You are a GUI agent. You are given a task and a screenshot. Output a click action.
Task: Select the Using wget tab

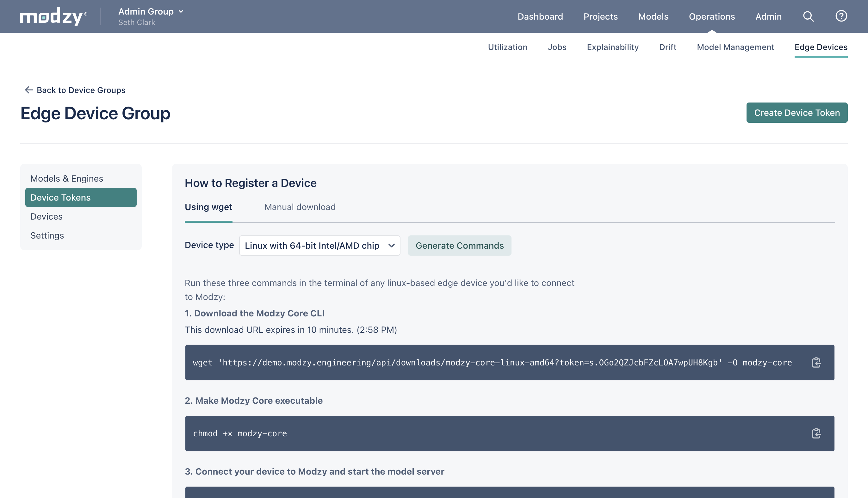coord(208,207)
